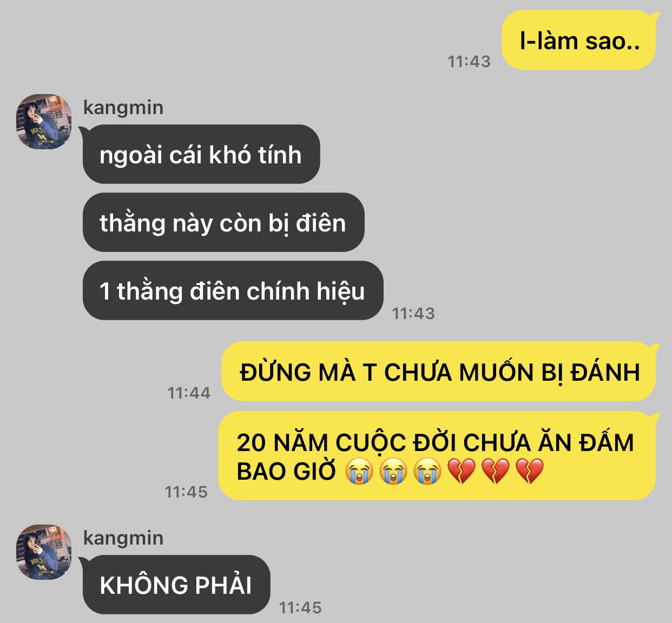The width and height of the screenshot is (672, 623).
Task: Select the '1 thằng điên chính hiệu' bubble
Action: point(233,291)
